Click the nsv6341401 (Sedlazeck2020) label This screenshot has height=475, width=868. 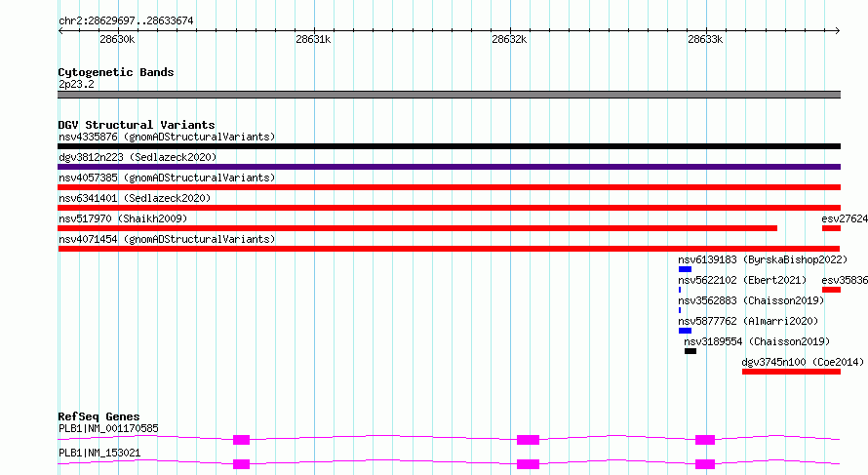(x=135, y=198)
